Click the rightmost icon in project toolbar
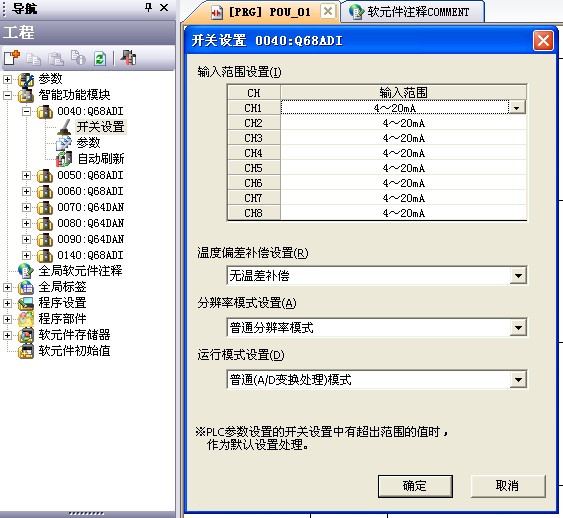The width and height of the screenshot is (563, 518). (128, 58)
